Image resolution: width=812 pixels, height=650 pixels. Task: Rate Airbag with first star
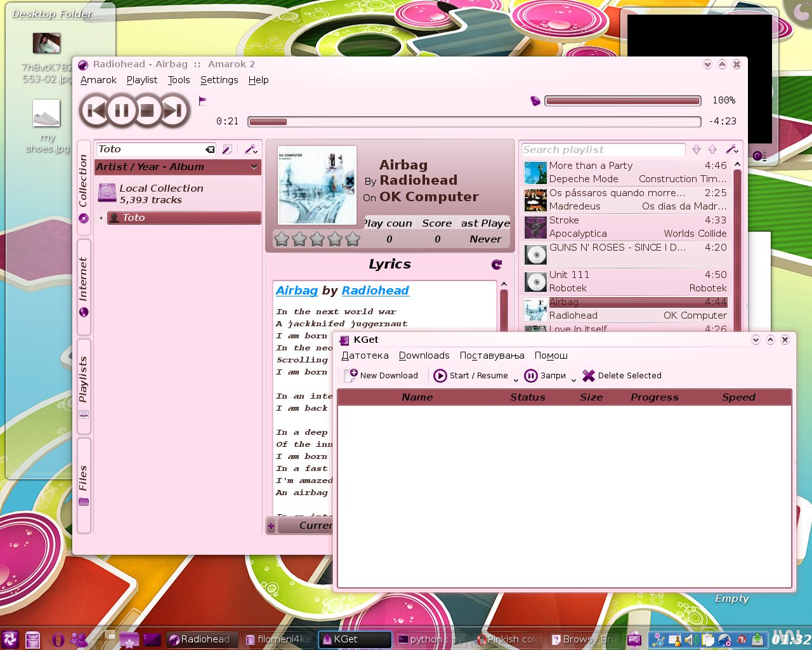(x=282, y=239)
